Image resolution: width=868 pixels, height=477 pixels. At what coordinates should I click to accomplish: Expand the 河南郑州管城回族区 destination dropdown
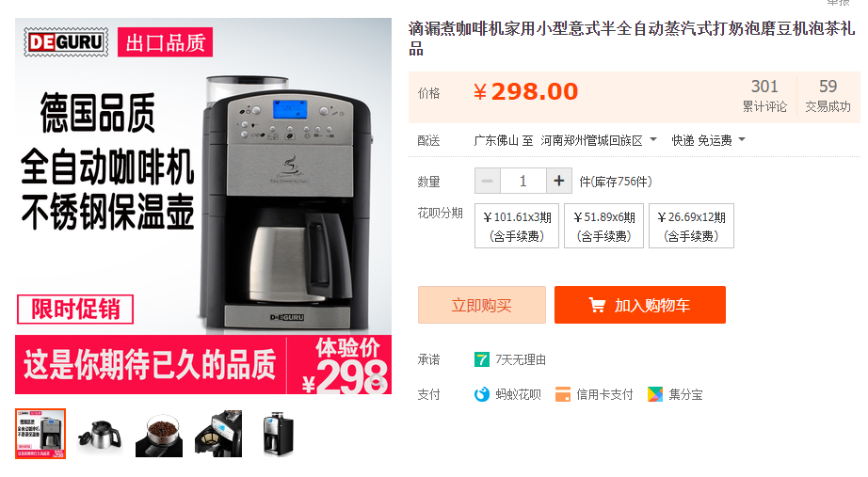pyautogui.click(x=652, y=139)
